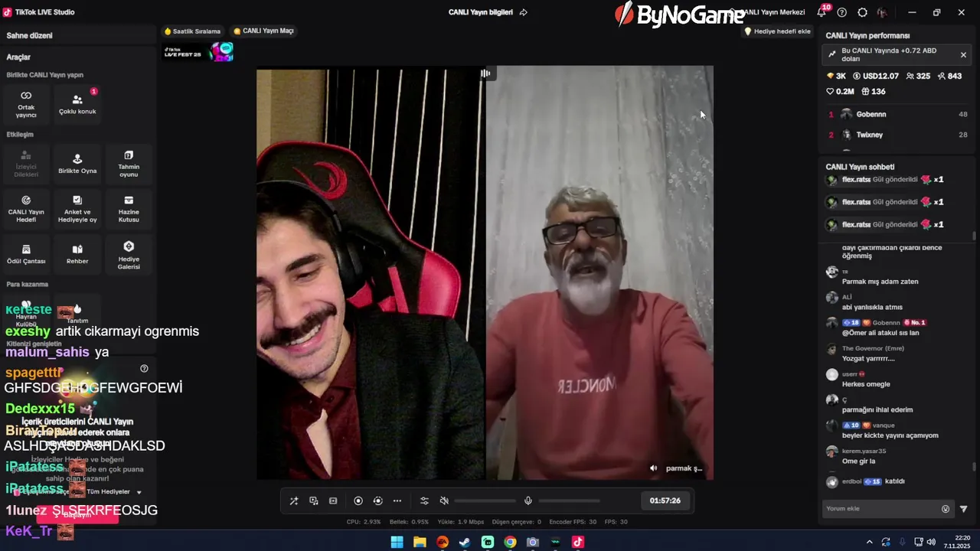This screenshot has height=551, width=980.
Task: Open the chat filter funnel icon
Action: [x=963, y=509]
